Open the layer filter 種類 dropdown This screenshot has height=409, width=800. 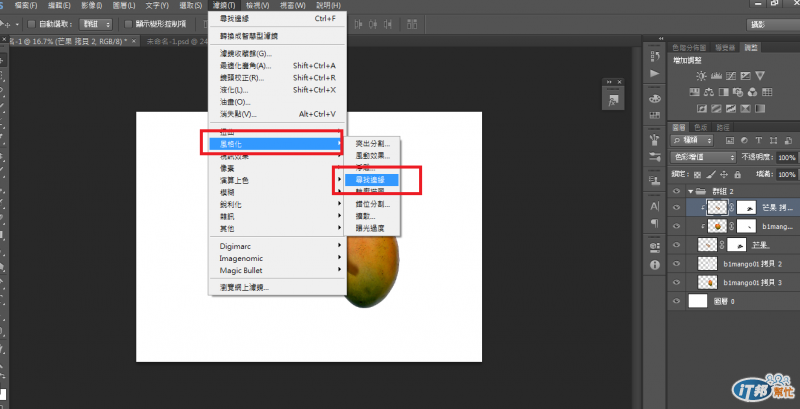click(x=692, y=140)
